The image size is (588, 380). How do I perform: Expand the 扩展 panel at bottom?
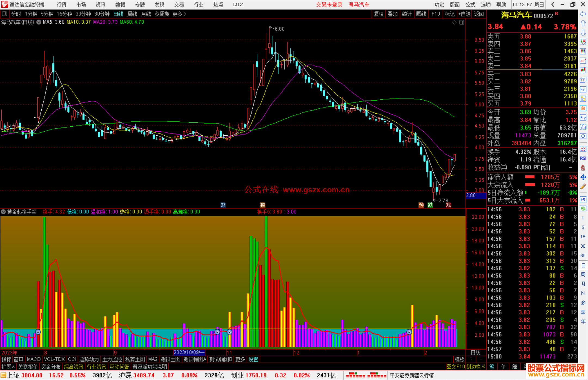pos(8,367)
